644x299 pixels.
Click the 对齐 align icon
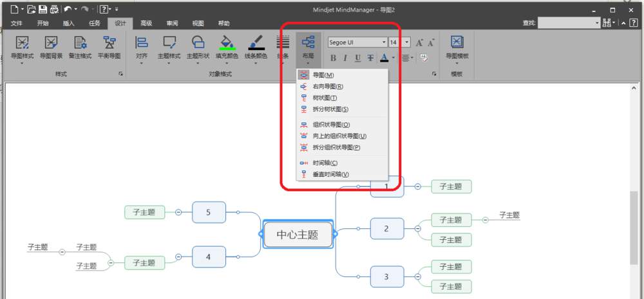141,42
